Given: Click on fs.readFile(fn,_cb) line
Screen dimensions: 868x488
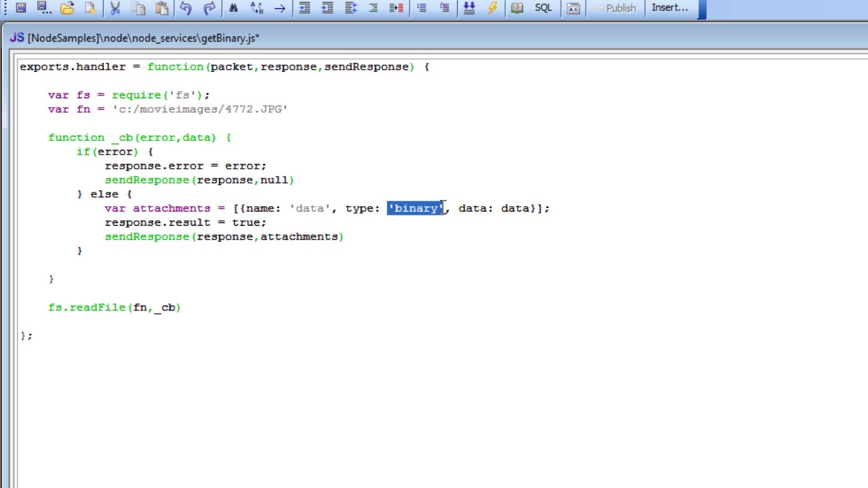Looking at the screenshot, I should click(115, 308).
